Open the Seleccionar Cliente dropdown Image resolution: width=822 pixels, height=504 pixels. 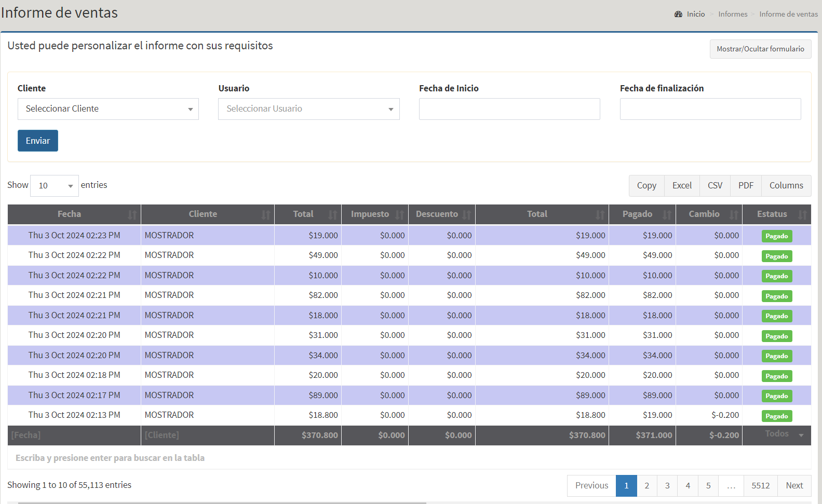108,109
